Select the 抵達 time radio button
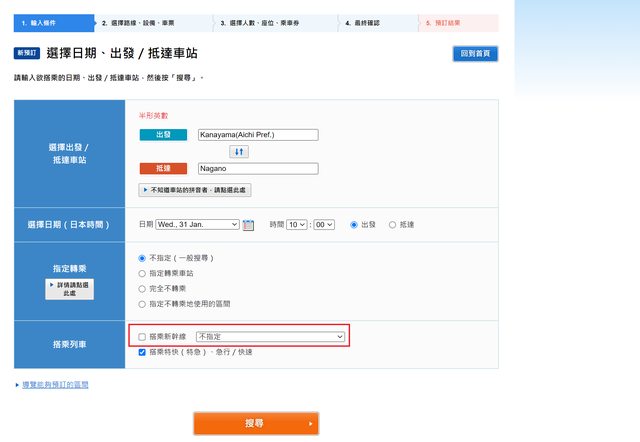640x442 pixels. [x=392, y=225]
